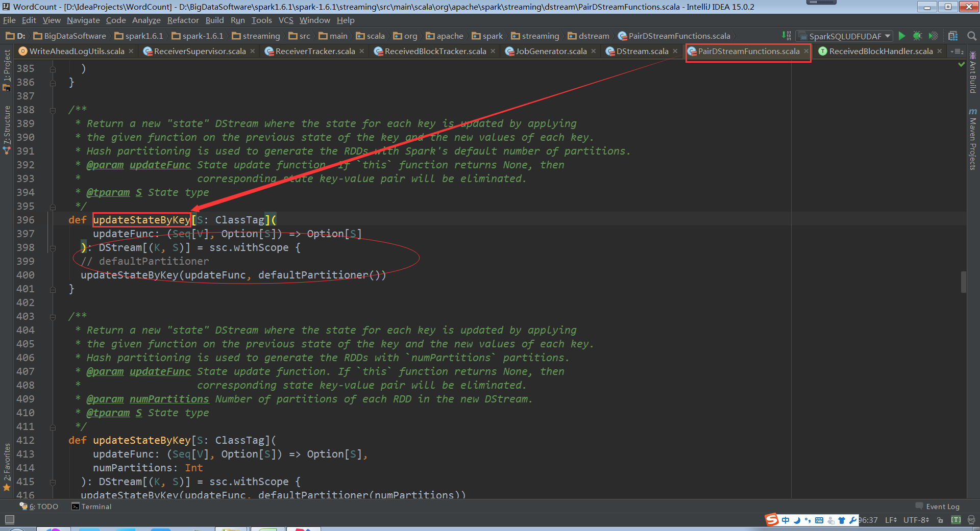The image size is (980, 531).
Task: Close the ReceiverSupervisor.scala tab
Action: (x=252, y=51)
